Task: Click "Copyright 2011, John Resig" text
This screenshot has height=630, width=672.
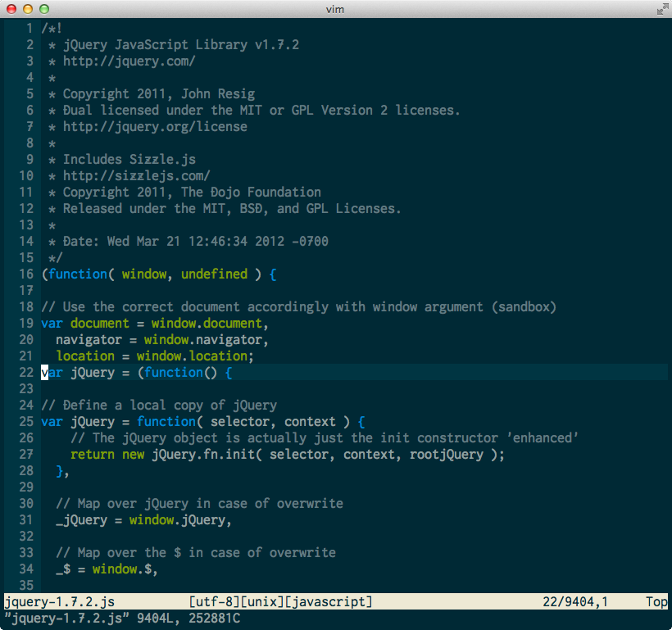Action: coord(159,94)
